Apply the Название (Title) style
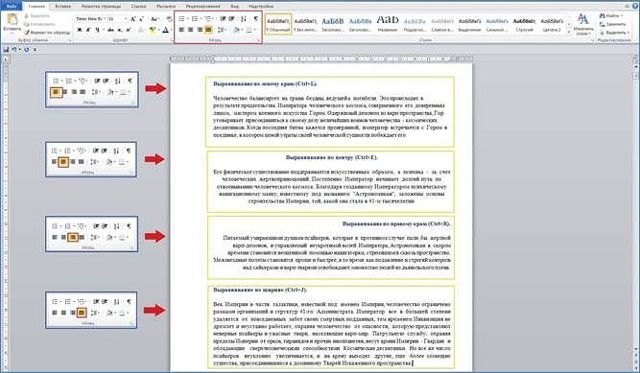This screenshot has height=373, width=640. pyautogui.click(x=387, y=24)
